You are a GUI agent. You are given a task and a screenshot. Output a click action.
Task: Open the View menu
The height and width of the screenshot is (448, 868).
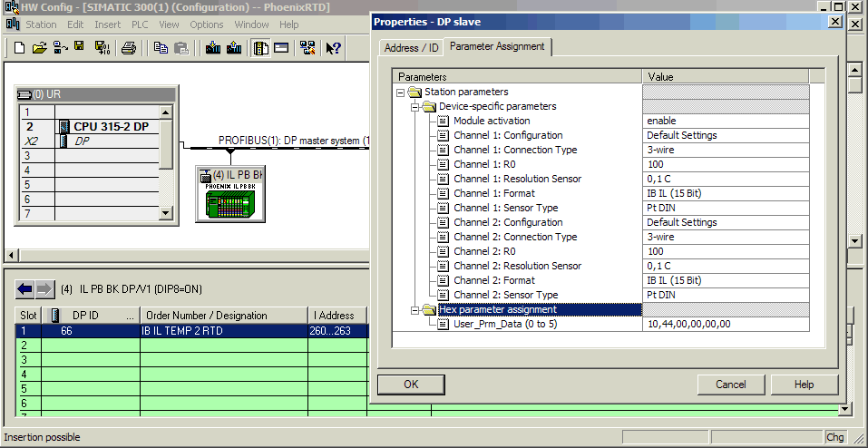coord(169,24)
